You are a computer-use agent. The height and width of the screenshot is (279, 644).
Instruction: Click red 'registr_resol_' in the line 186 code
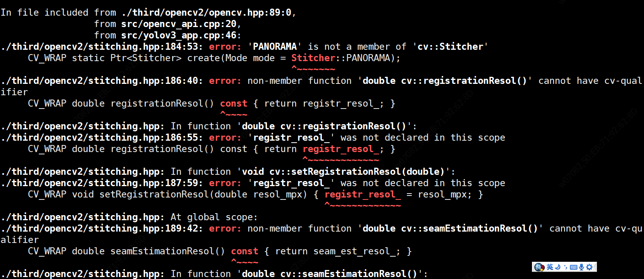coord(341,149)
